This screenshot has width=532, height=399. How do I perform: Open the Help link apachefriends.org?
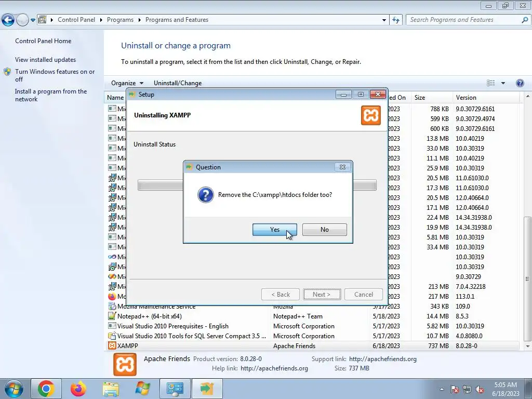point(274,368)
